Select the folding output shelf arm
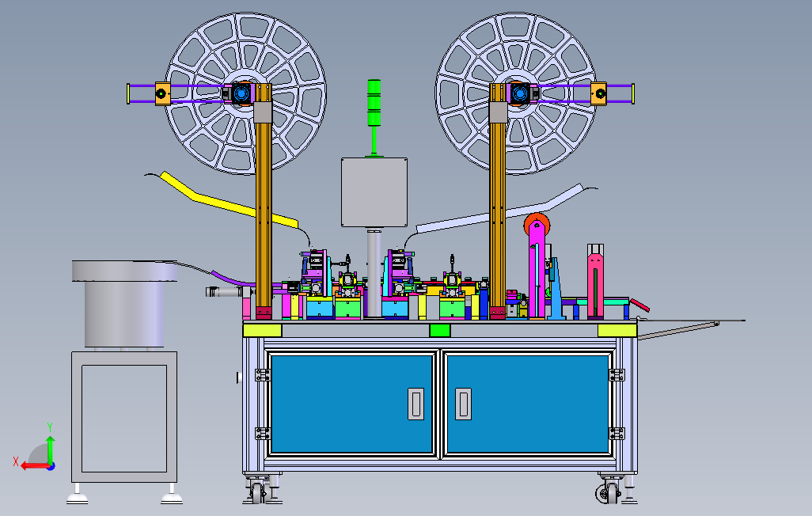 (678, 331)
